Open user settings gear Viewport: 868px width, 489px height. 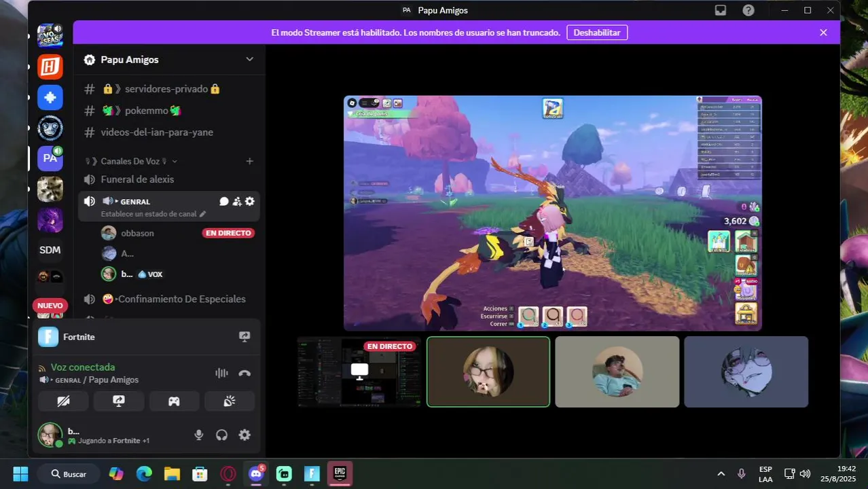245,435
